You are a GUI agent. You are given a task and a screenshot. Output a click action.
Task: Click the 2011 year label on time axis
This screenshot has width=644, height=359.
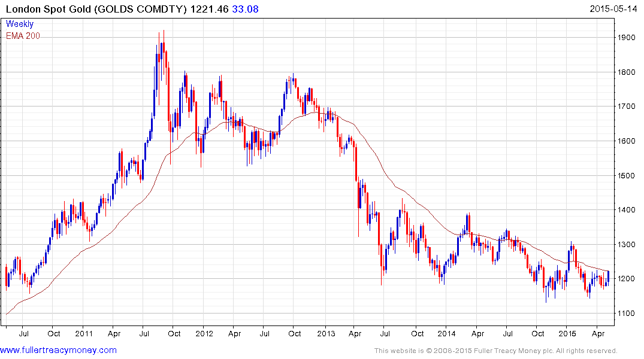(84, 333)
